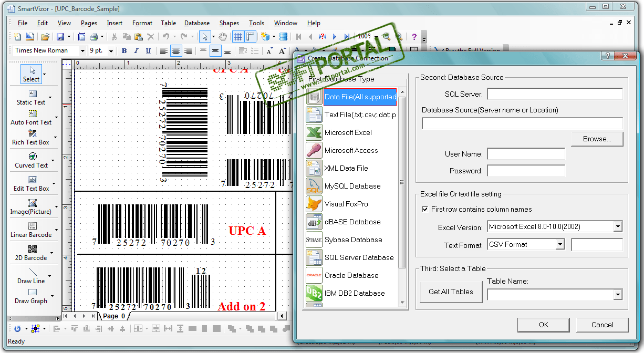The width and height of the screenshot is (644, 353).
Task: Go to last record icon
Action: pos(347,37)
